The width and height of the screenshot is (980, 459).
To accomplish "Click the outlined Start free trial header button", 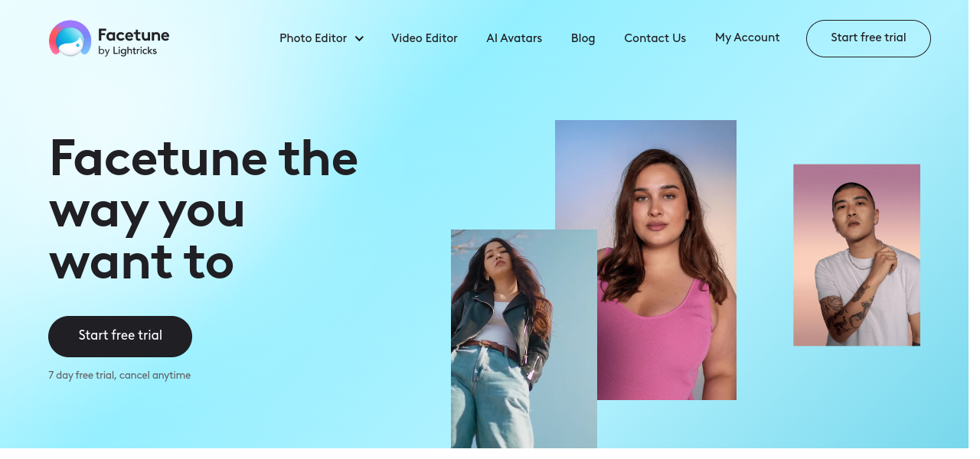I will pyautogui.click(x=868, y=38).
